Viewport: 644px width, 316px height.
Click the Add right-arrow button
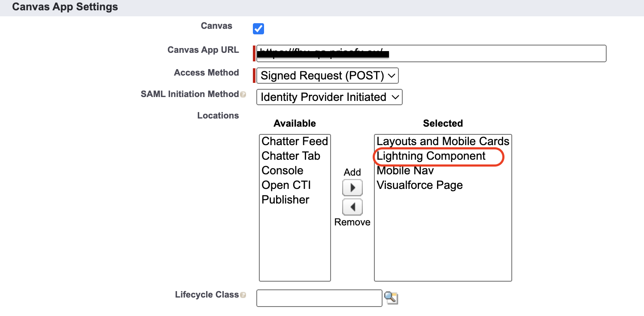coord(352,188)
